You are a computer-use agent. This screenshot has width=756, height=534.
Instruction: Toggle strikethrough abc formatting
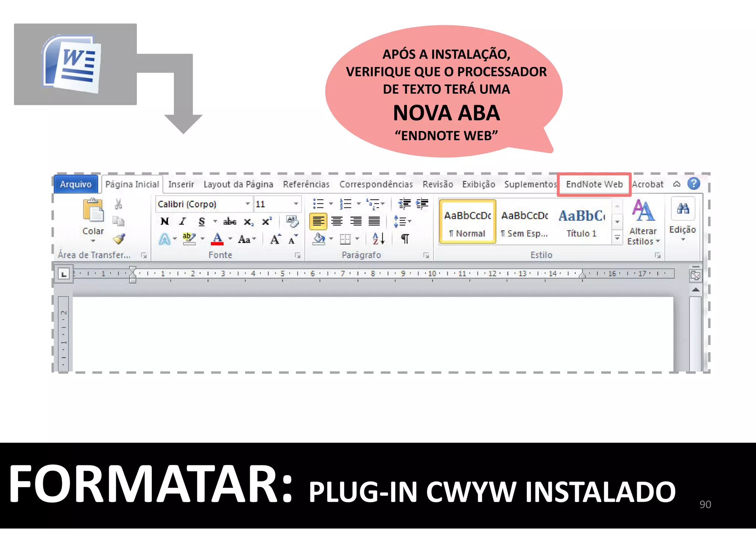click(x=230, y=221)
